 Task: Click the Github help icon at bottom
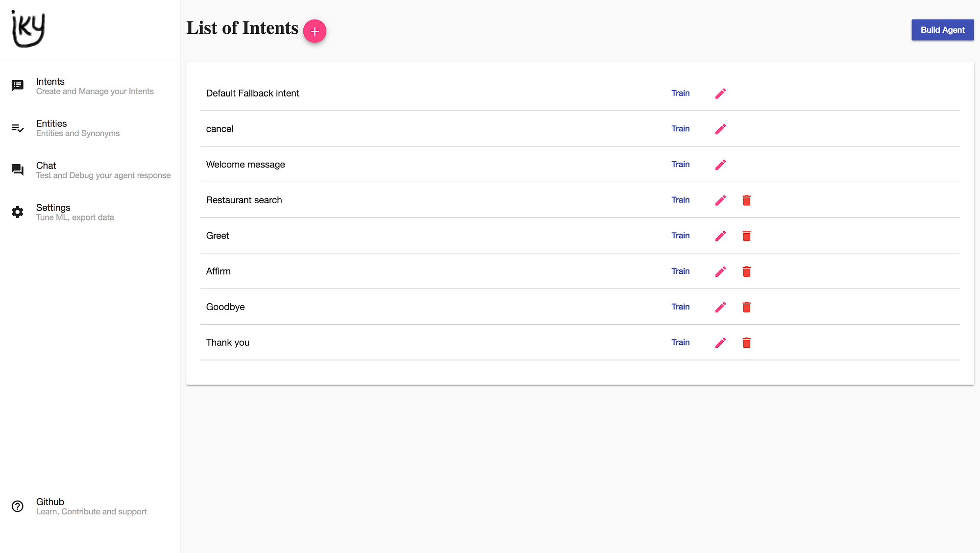pyautogui.click(x=17, y=506)
